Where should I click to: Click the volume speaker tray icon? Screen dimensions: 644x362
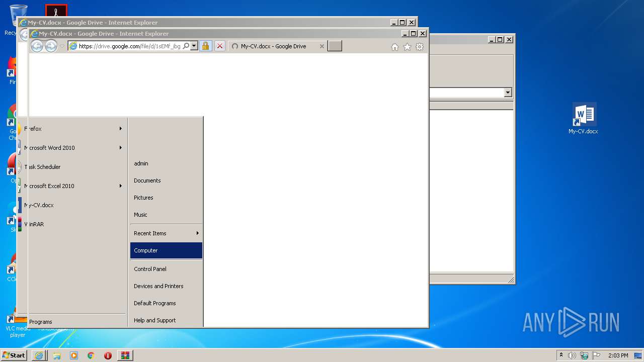tap(572, 355)
